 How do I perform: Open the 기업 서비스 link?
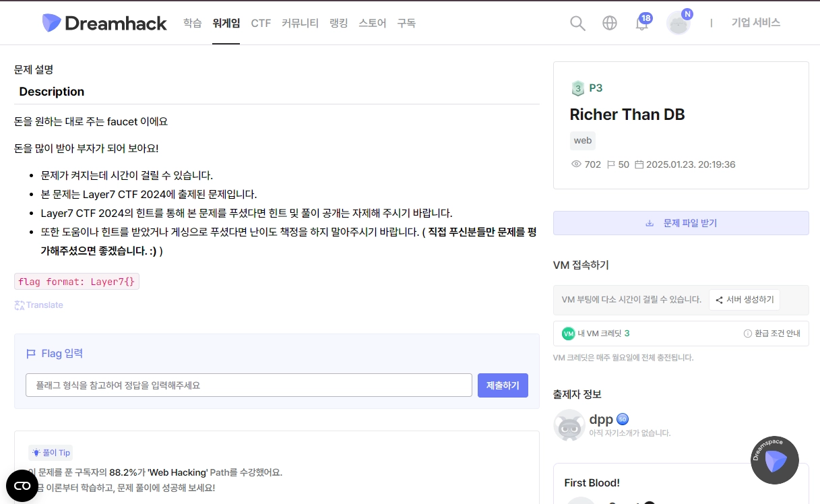click(x=756, y=23)
